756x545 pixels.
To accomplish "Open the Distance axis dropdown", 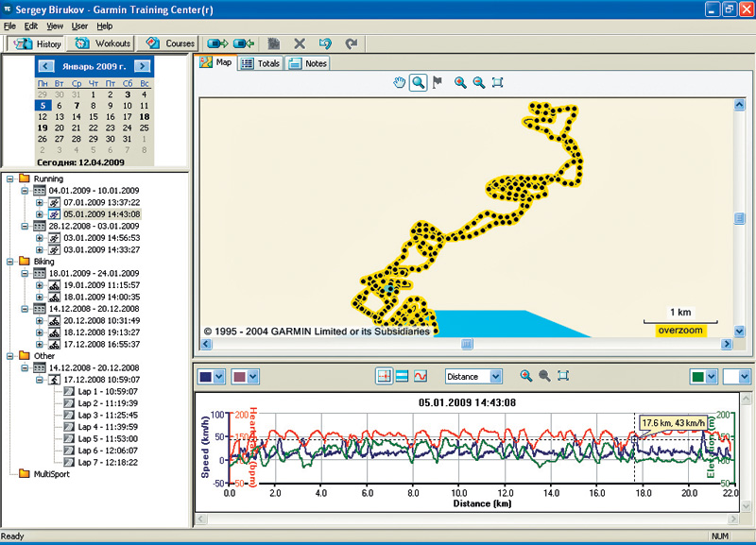I will [x=495, y=376].
